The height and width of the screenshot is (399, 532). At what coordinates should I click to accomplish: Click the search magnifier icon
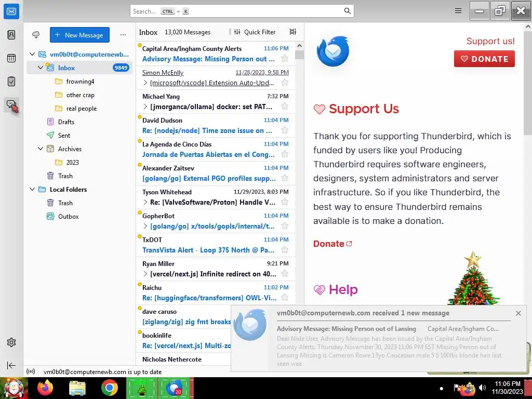348,11
